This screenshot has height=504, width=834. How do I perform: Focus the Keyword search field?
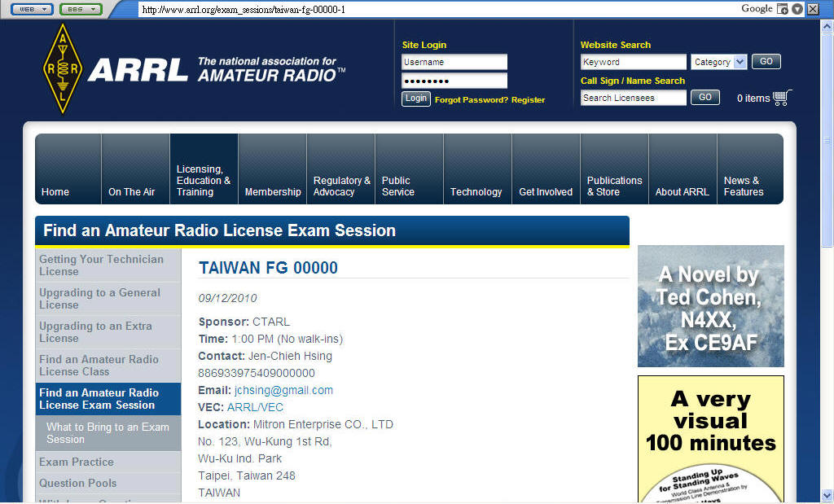[x=634, y=62]
